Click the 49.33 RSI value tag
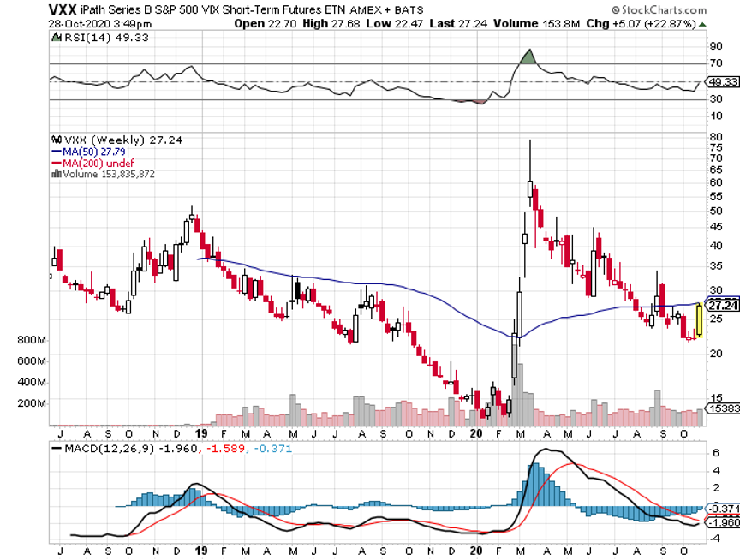The width and height of the screenshot is (740, 560). pos(721,82)
